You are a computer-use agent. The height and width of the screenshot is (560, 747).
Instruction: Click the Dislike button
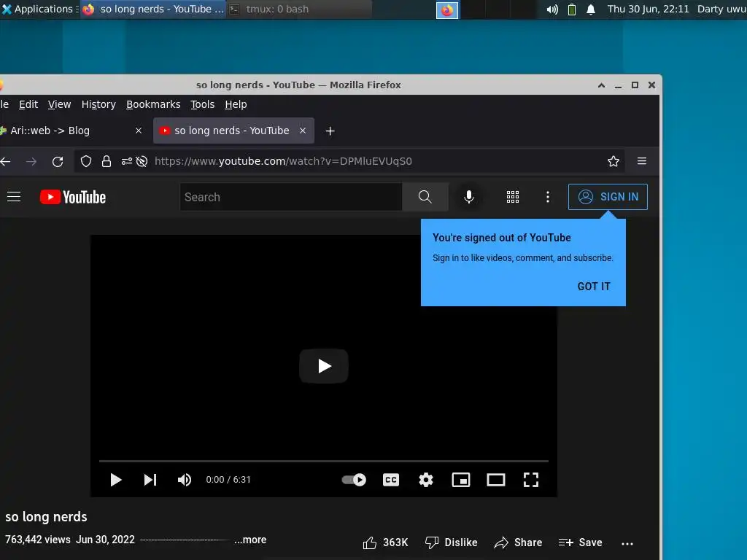pos(451,542)
